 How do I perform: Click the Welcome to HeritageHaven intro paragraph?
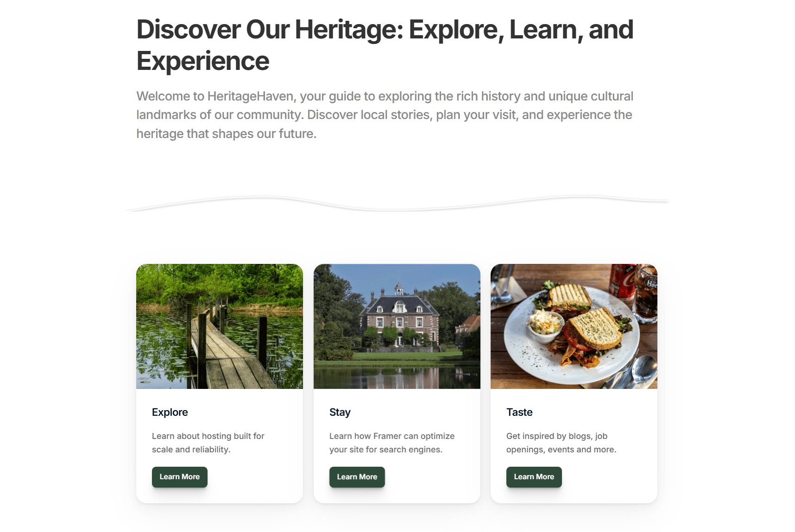(385, 115)
